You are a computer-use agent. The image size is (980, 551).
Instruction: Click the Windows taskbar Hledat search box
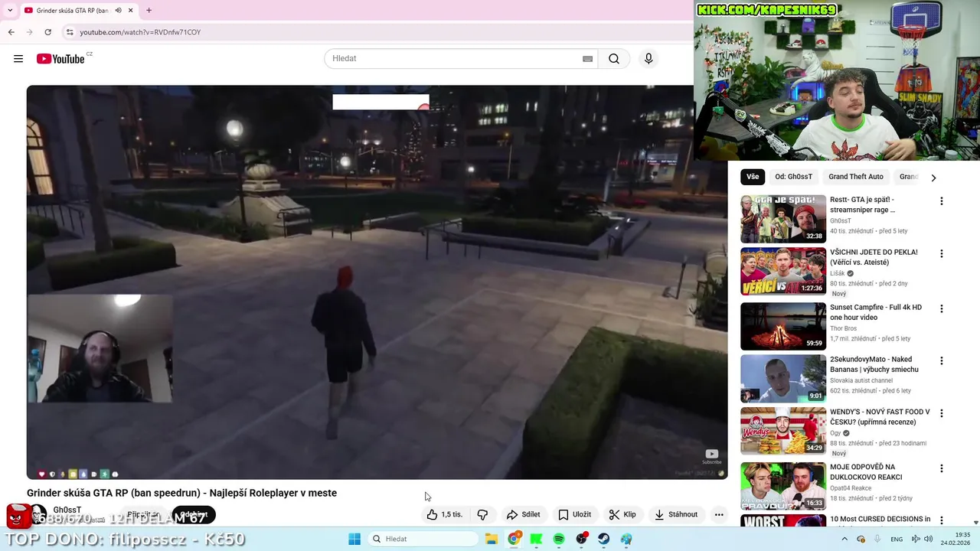click(x=423, y=539)
